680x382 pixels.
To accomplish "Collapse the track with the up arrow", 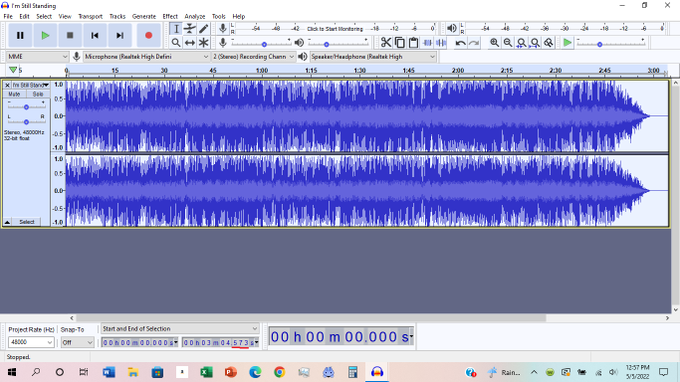I will 7,222.
